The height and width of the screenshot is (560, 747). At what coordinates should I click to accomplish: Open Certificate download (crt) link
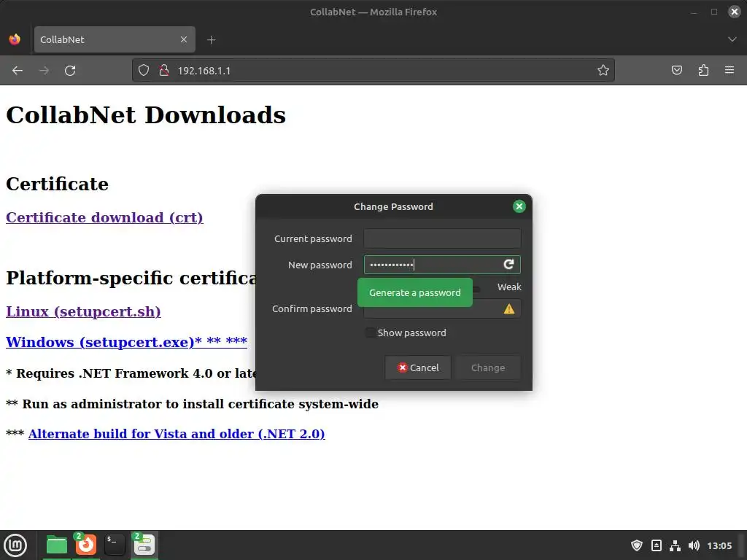(104, 217)
